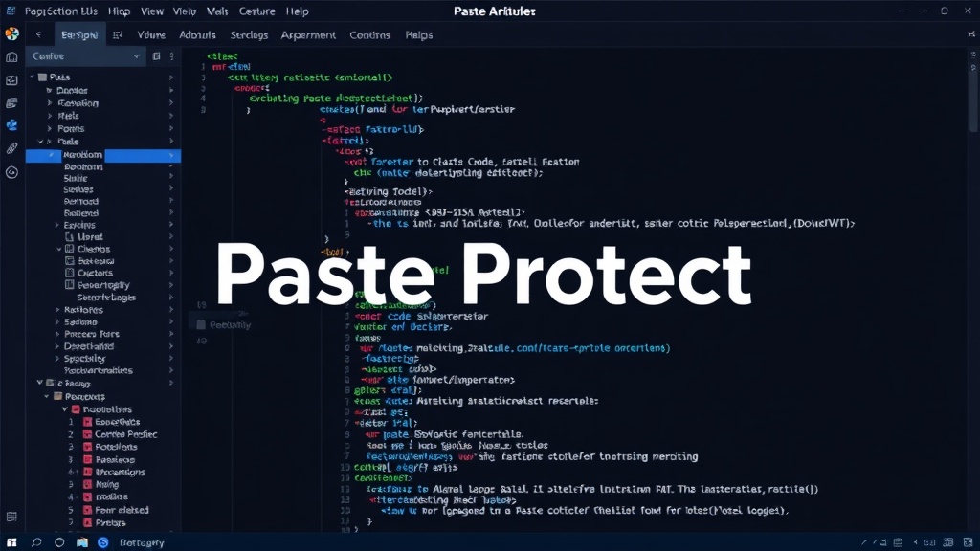Expand the Fonts tree node

click(x=50, y=129)
